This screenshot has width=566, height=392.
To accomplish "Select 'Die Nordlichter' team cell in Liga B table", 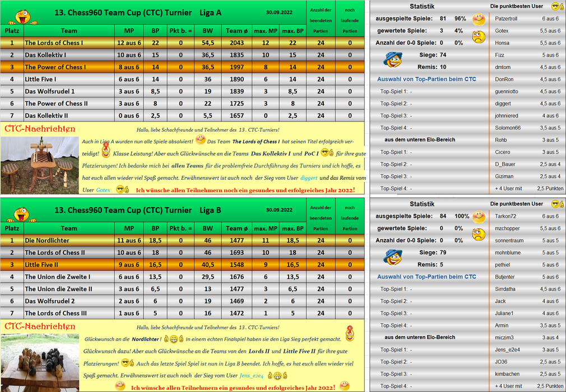I will pos(69,241).
